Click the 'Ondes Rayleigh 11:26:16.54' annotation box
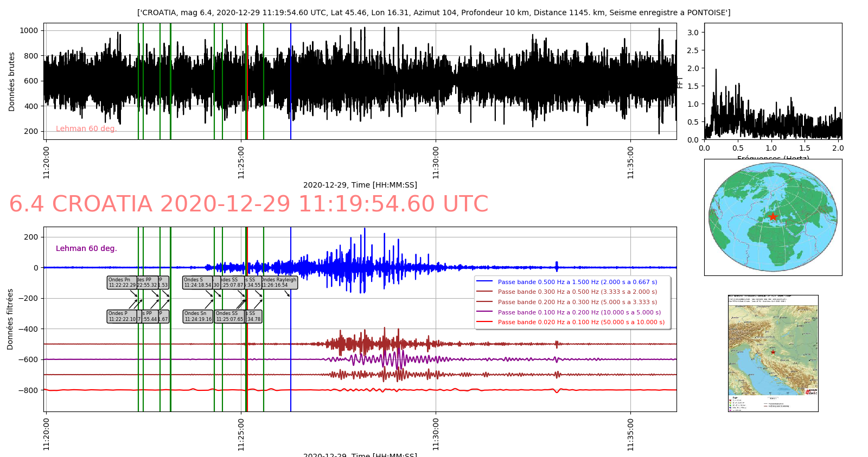The width and height of the screenshot is (868, 457). (x=280, y=282)
